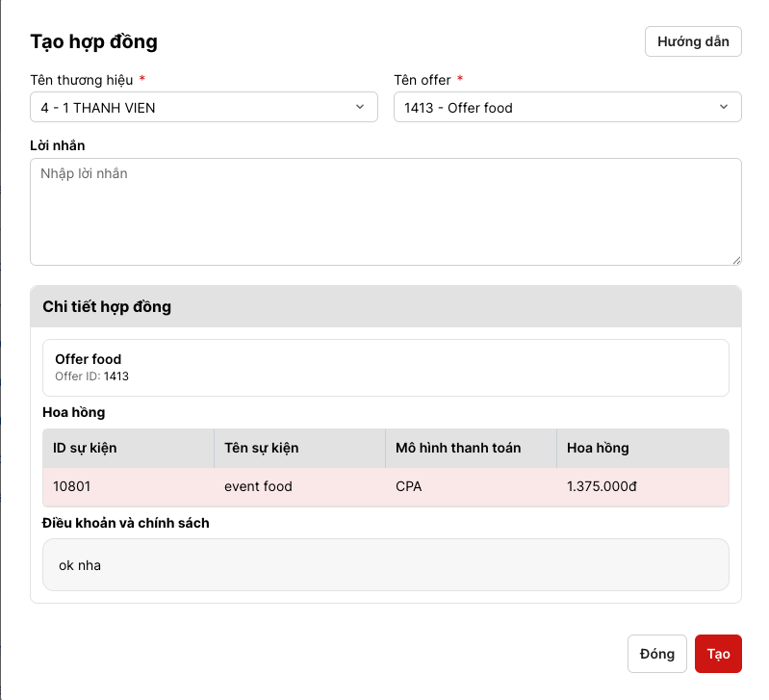Click the Hướng dẫn button

click(x=693, y=41)
